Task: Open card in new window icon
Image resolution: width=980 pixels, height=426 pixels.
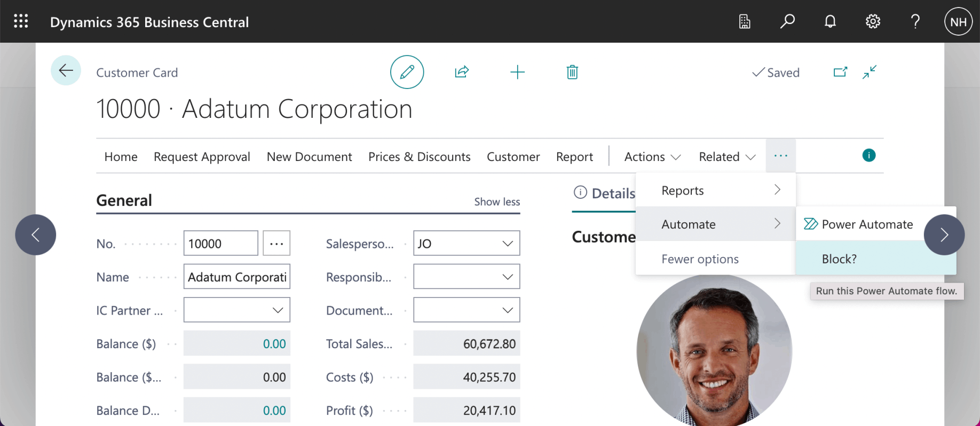Action: tap(840, 72)
